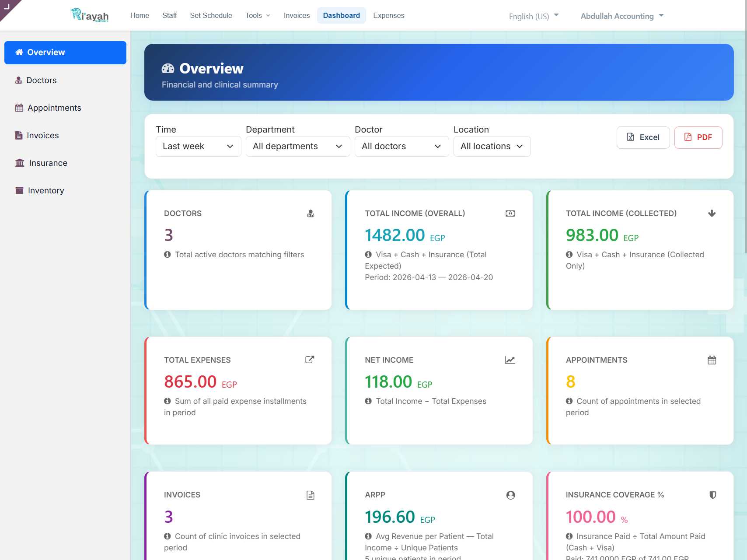The image size is (747, 560).
Task: Open the Time dropdown showing Last week
Action: click(x=199, y=146)
